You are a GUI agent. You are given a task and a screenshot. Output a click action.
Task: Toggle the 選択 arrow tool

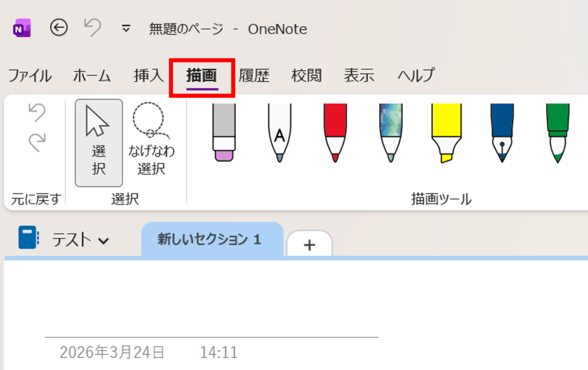pyautogui.click(x=99, y=142)
